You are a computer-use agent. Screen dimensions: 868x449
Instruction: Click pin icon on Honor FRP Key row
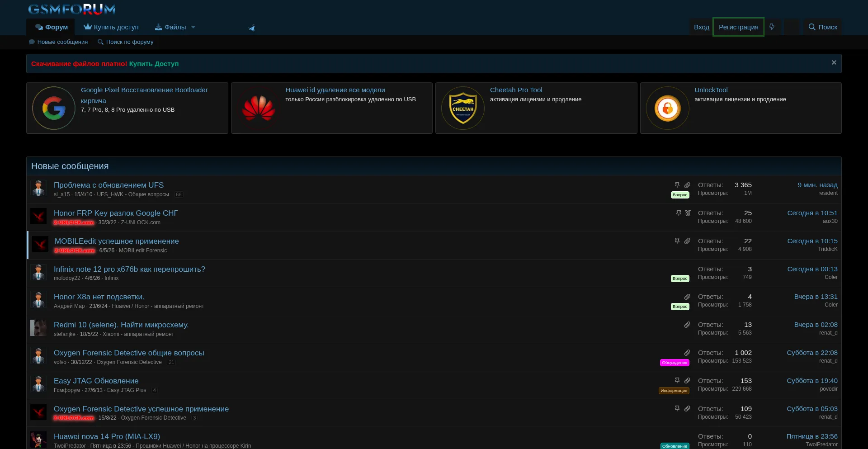[679, 213]
